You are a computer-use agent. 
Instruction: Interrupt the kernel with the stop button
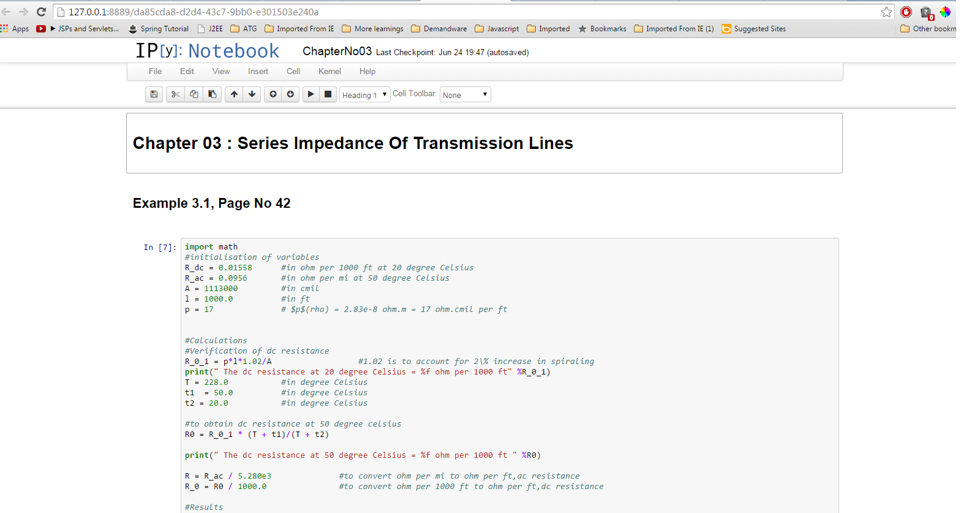[x=328, y=94]
